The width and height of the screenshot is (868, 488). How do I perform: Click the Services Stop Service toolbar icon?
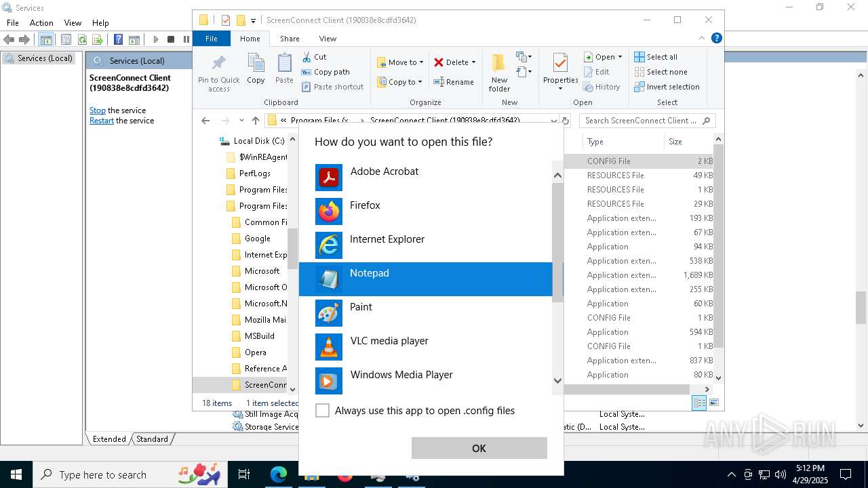171,39
